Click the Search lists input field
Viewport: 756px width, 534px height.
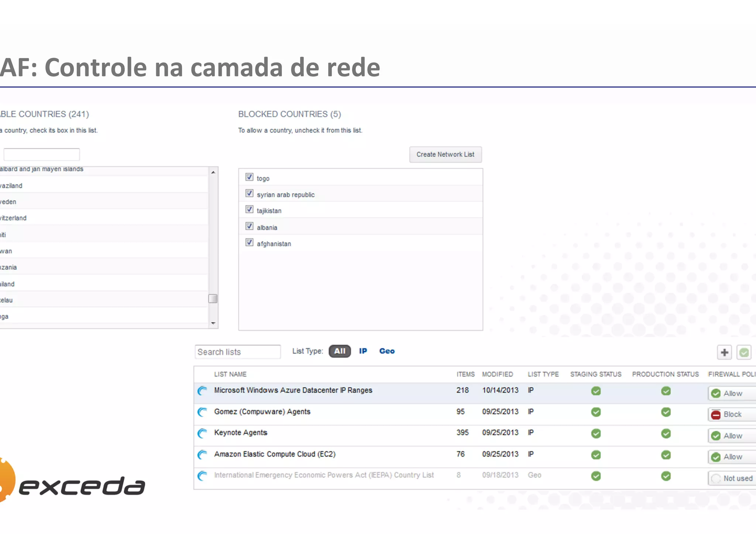(237, 352)
